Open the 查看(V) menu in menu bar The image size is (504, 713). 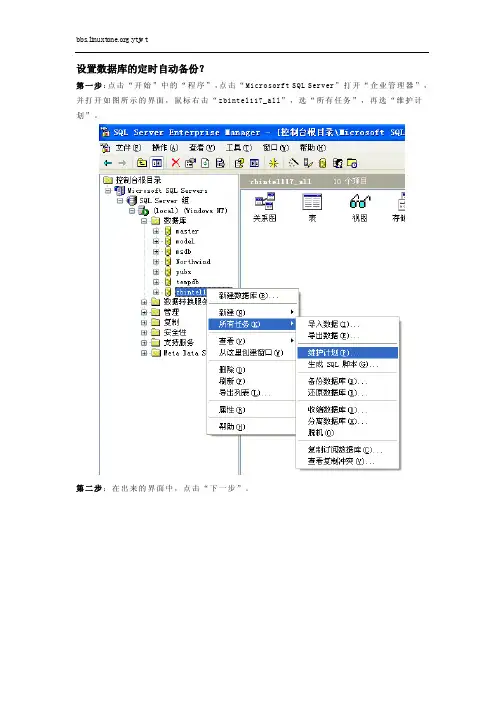coord(202,148)
